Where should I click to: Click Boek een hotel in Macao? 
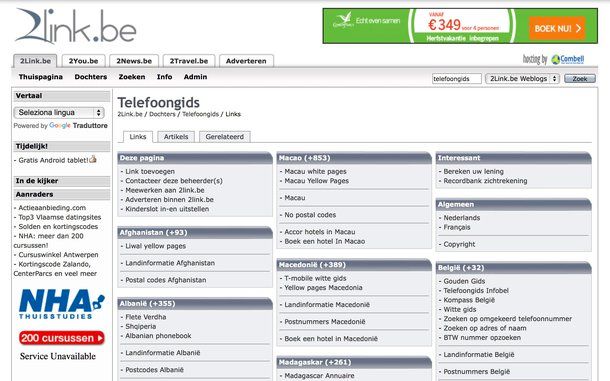tap(324, 241)
